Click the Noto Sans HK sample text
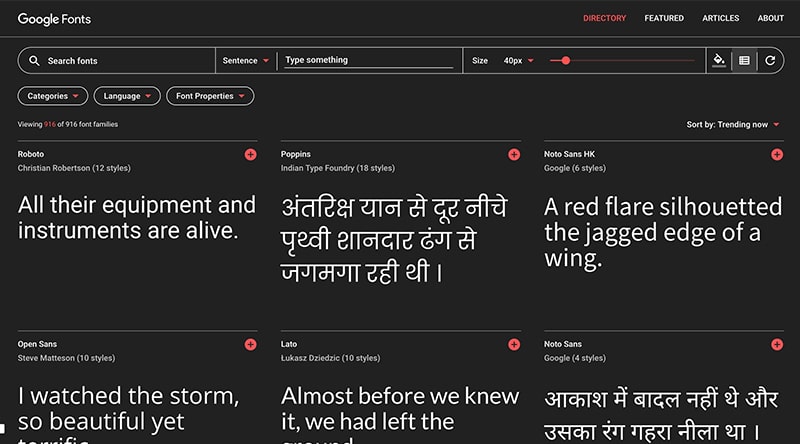Viewport: 800px width, 444px height. pyautogui.click(x=663, y=232)
